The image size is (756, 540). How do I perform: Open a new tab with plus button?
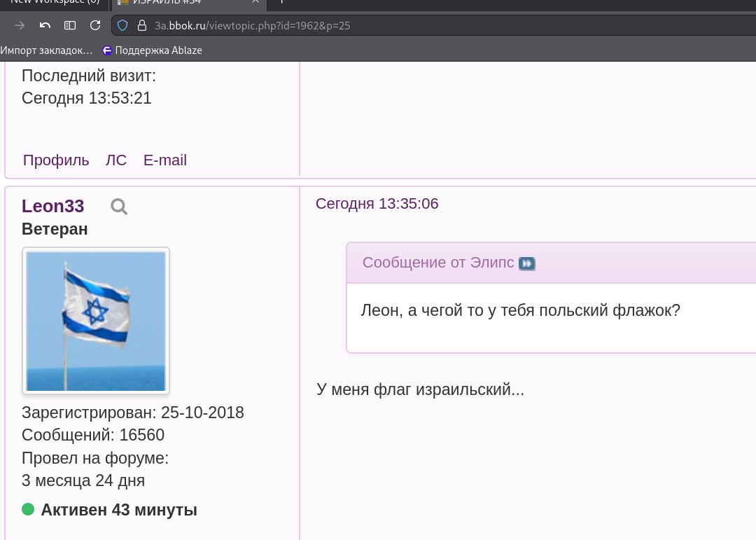click(x=281, y=2)
